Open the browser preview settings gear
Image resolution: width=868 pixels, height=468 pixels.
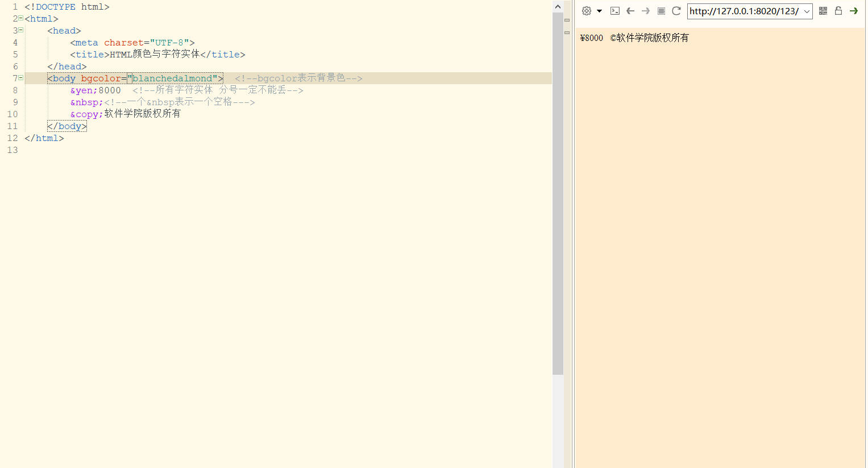click(x=587, y=11)
